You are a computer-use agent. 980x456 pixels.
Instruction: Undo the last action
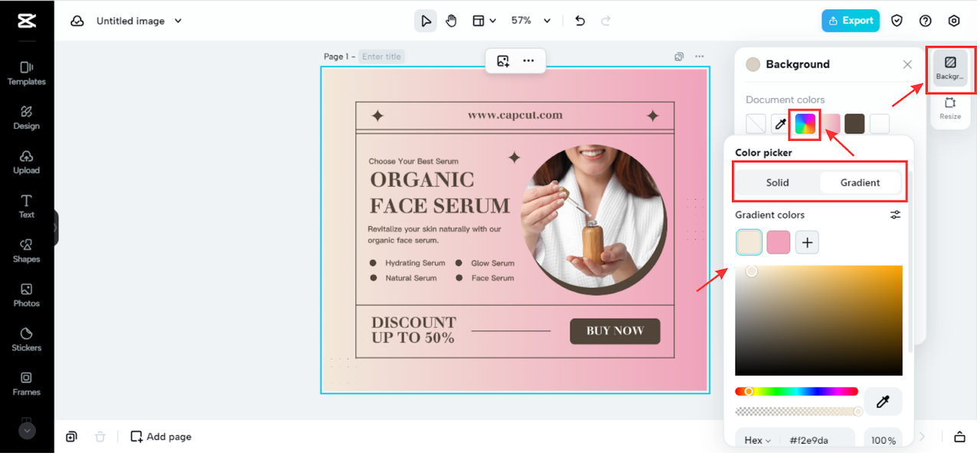click(580, 21)
